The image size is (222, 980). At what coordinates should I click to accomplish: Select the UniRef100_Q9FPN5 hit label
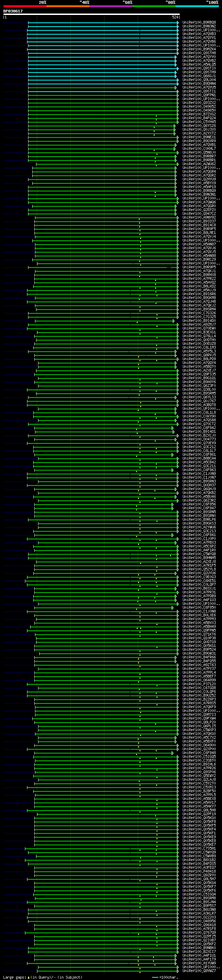click(x=199, y=630)
